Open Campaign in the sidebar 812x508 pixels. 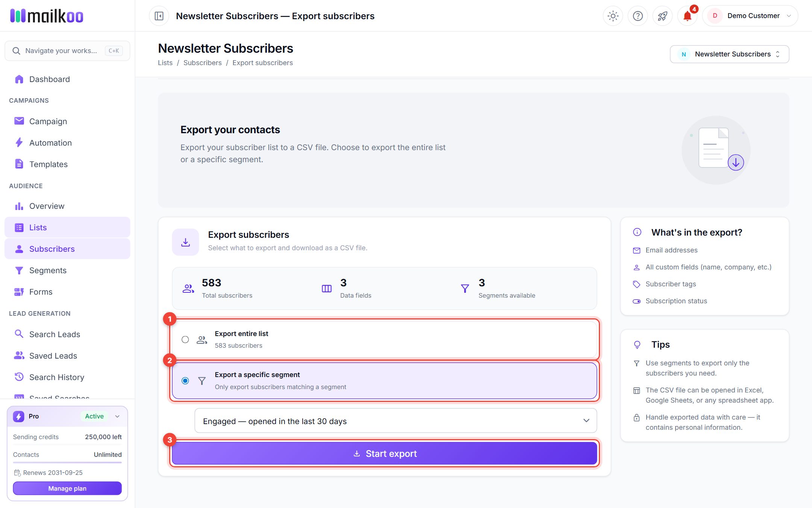[x=67, y=121]
